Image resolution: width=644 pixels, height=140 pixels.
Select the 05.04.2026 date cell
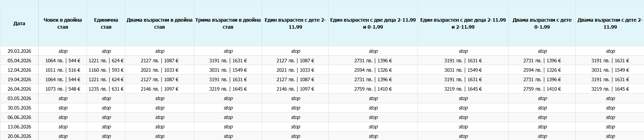(x=19, y=61)
